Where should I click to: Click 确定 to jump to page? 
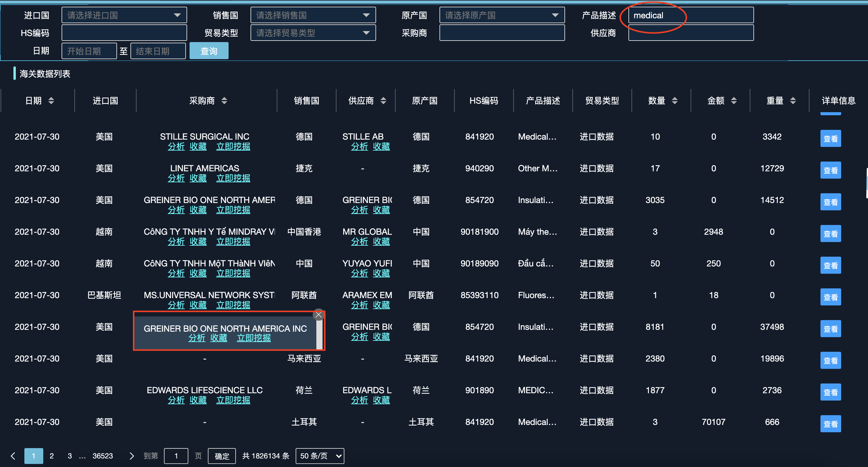click(x=221, y=455)
